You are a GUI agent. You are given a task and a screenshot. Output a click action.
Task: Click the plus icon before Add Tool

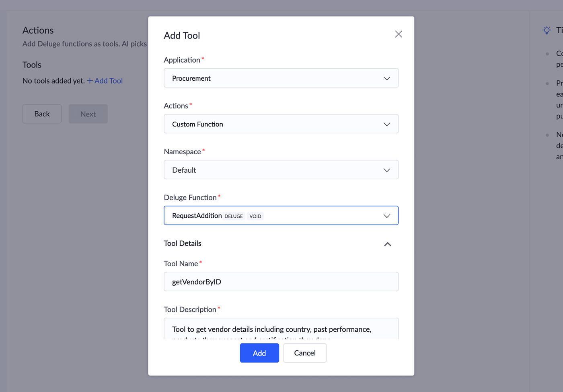(90, 81)
